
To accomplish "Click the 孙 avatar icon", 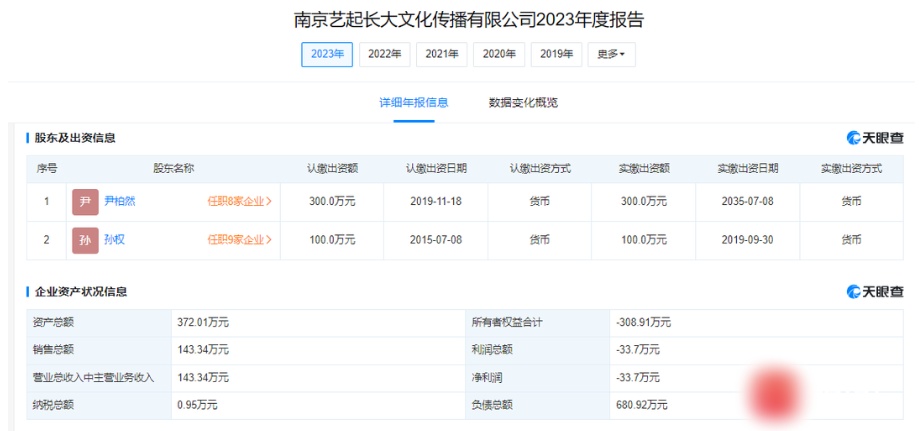I will [x=86, y=240].
